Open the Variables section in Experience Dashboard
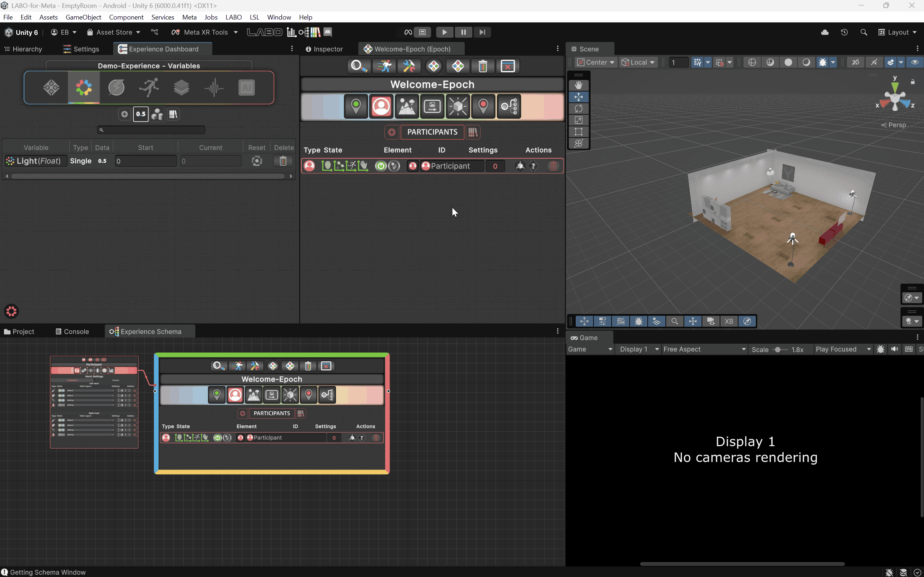This screenshot has width=924, height=577. pyautogui.click(x=84, y=88)
